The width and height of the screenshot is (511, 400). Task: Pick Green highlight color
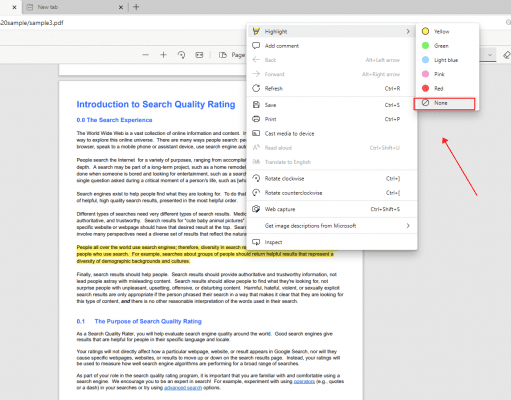point(447,46)
